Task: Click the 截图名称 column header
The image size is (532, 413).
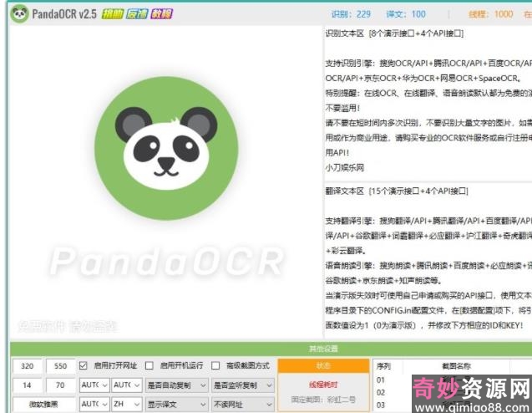Action: 456,366
